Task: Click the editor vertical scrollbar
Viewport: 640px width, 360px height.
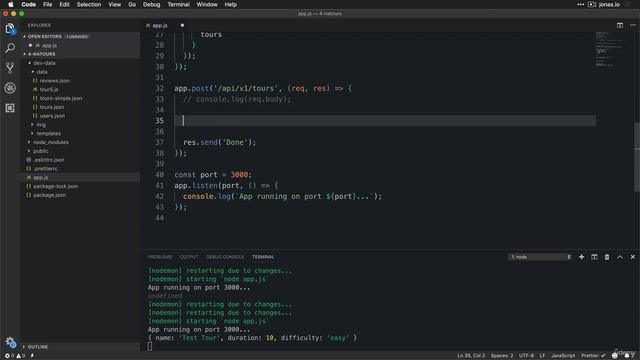Action: coord(636,157)
